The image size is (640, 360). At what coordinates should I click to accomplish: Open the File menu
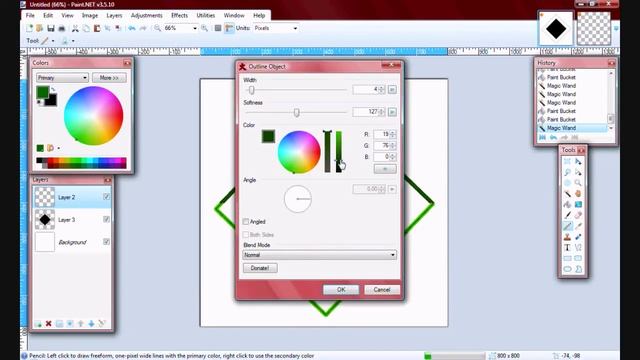[x=30, y=16]
